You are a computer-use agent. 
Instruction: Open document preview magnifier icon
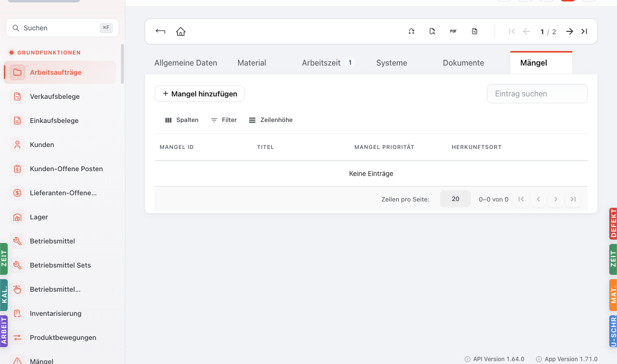[x=432, y=31]
